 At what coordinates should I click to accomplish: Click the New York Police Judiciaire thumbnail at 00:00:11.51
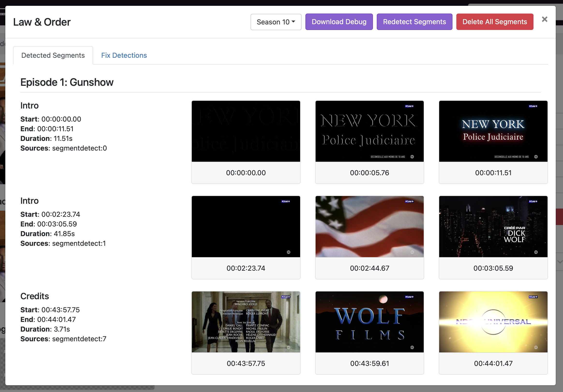pos(493,131)
